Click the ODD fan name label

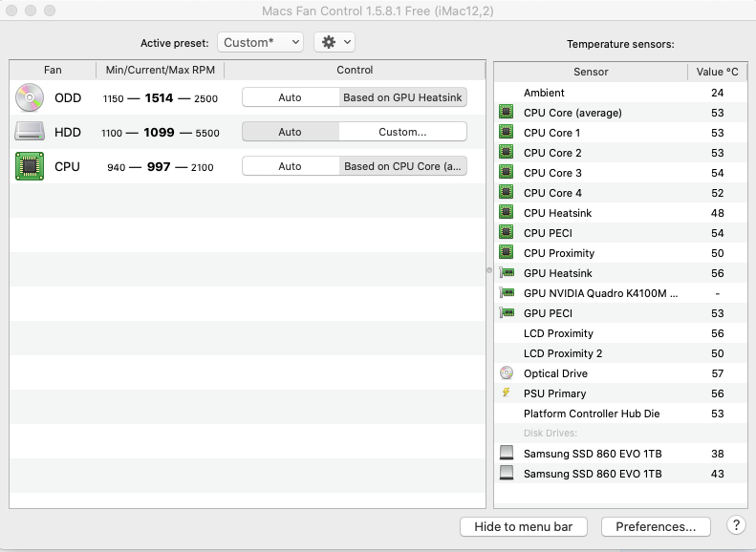68,97
